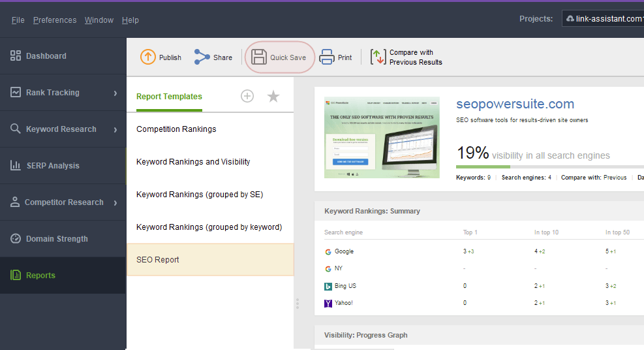The height and width of the screenshot is (350, 644).
Task: Expand the Rank Tracking submenu arrow
Action: [x=115, y=93]
